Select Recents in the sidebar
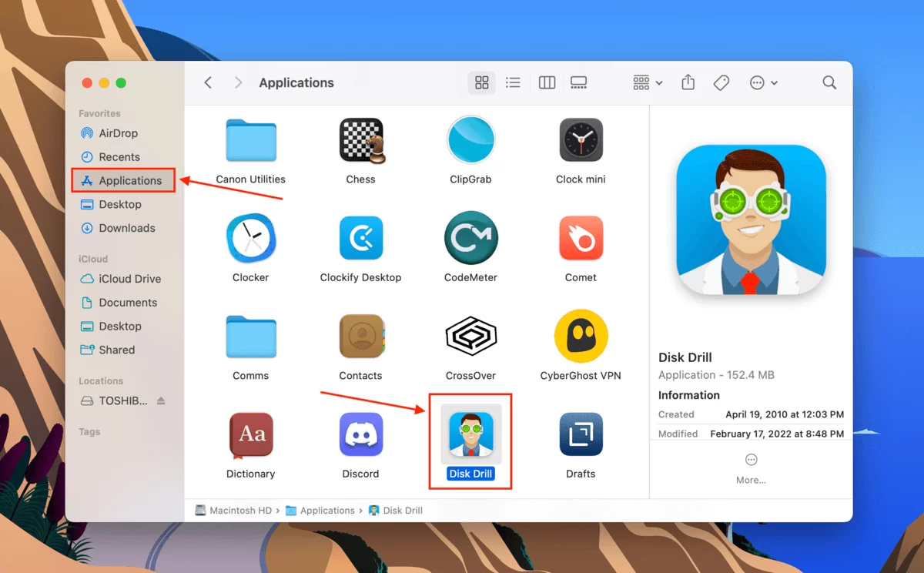This screenshot has height=573, width=924. pyautogui.click(x=119, y=156)
